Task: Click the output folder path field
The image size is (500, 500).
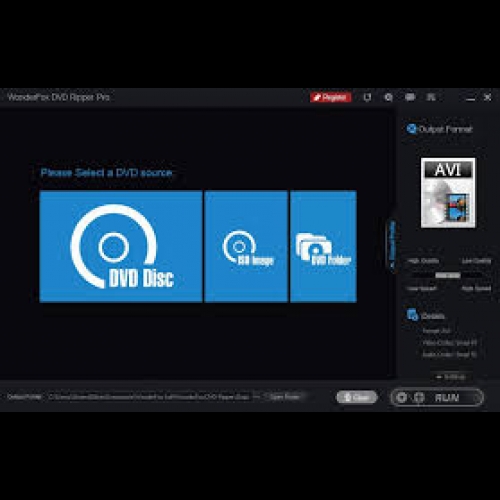Action: [149, 397]
